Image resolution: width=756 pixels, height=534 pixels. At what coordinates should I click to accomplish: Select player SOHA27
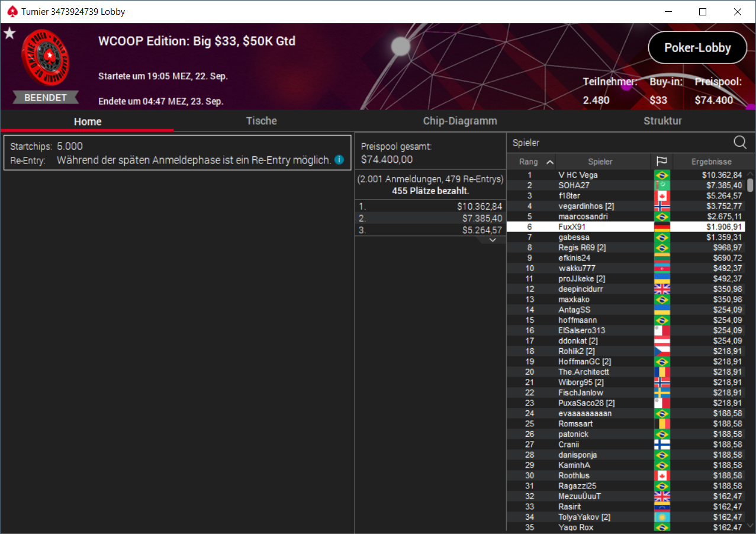pyautogui.click(x=574, y=185)
